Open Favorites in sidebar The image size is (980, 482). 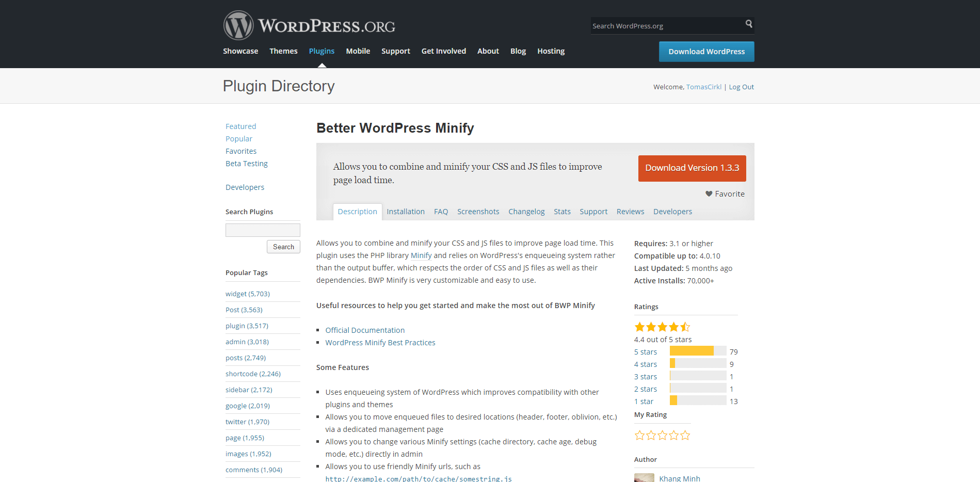(241, 151)
